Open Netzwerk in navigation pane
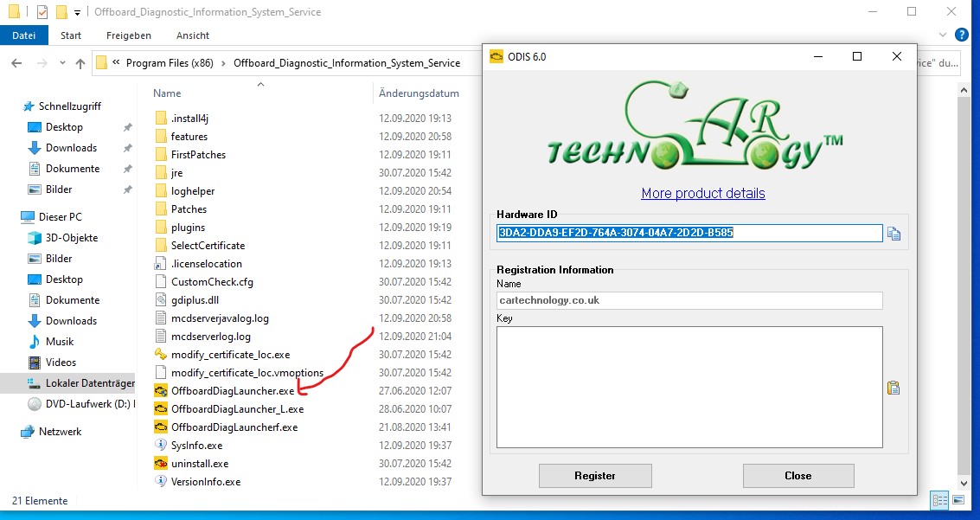The width and height of the screenshot is (980, 520). coord(60,431)
